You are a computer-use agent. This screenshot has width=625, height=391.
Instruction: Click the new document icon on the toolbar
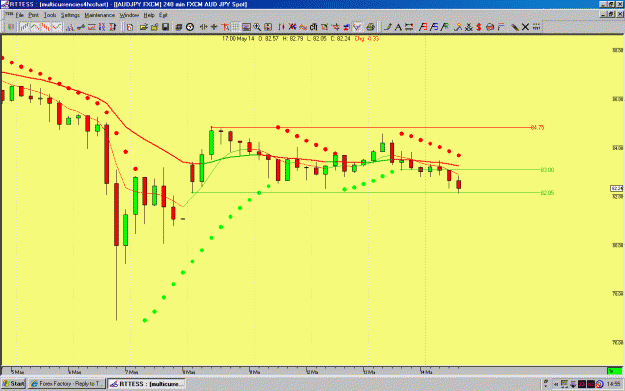130,27
